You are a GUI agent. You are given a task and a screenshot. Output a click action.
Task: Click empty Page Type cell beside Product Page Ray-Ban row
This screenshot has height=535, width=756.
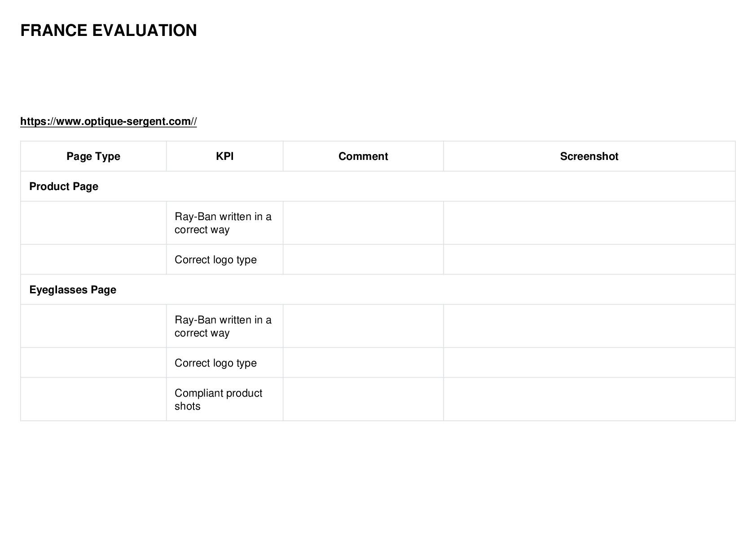coord(93,223)
